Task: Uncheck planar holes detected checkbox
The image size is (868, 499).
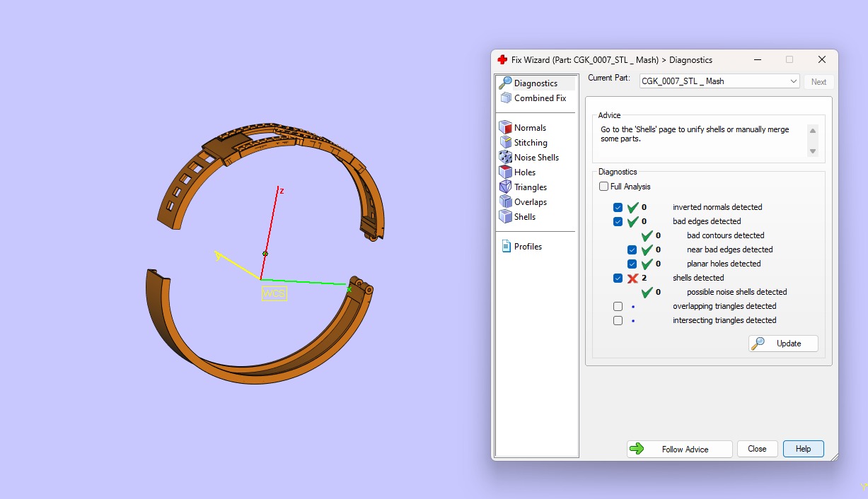Action: point(632,264)
